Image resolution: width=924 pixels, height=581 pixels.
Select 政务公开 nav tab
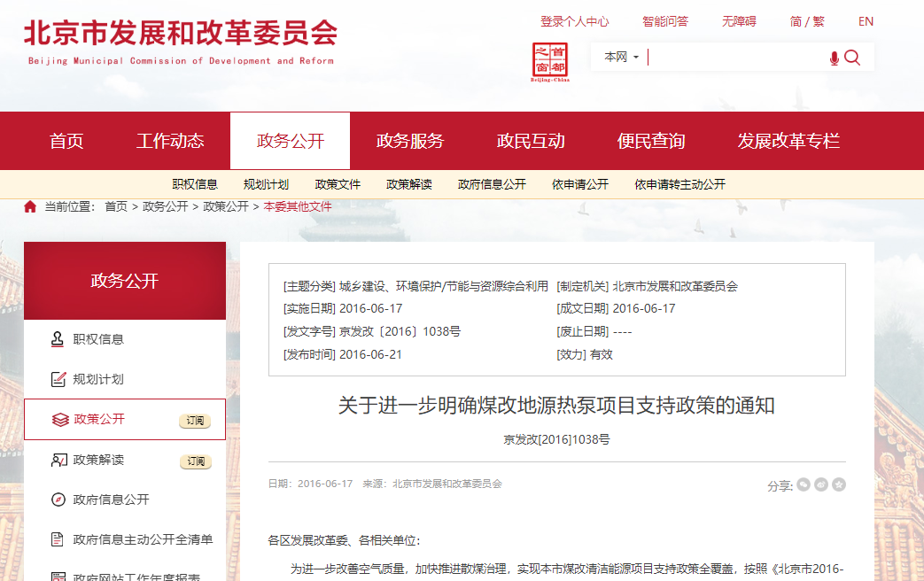coord(291,141)
